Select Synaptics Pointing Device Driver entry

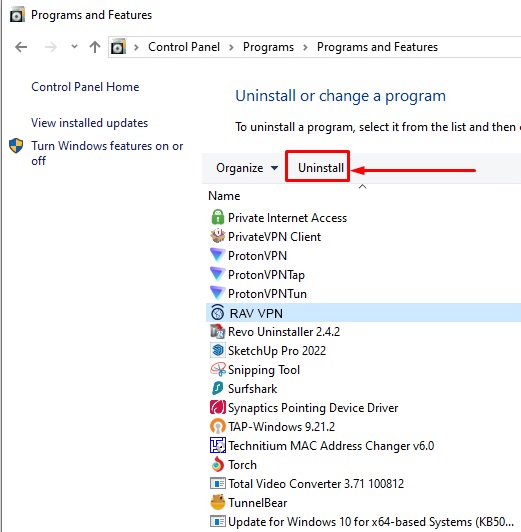click(313, 407)
